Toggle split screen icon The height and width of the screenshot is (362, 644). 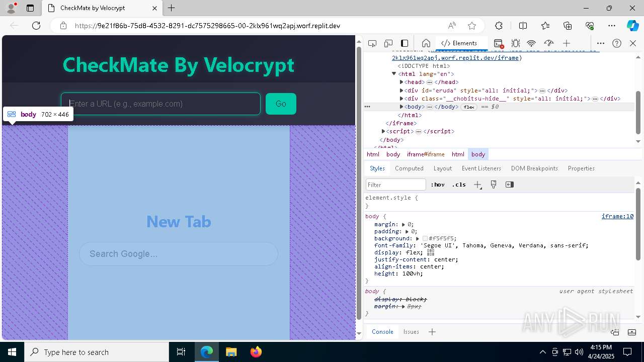click(523, 26)
